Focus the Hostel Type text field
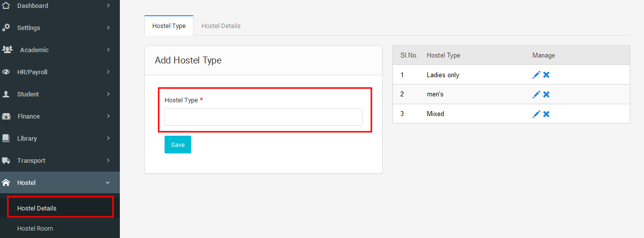This screenshot has width=644, height=238. pos(263,117)
